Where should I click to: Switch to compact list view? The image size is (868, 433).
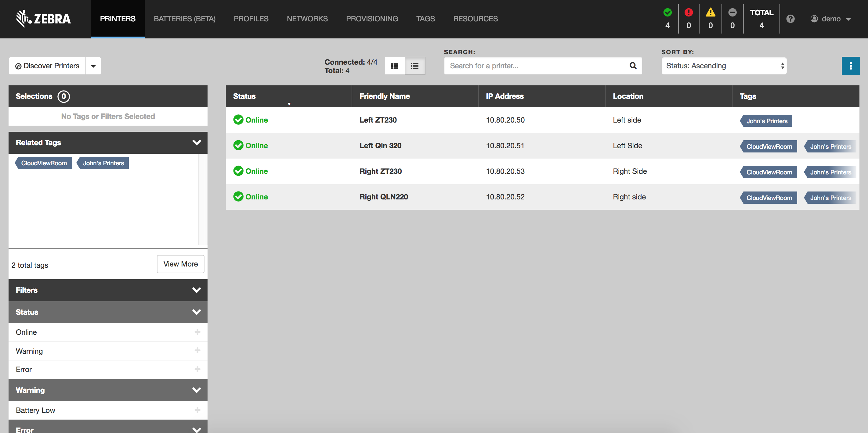click(x=415, y=66)
